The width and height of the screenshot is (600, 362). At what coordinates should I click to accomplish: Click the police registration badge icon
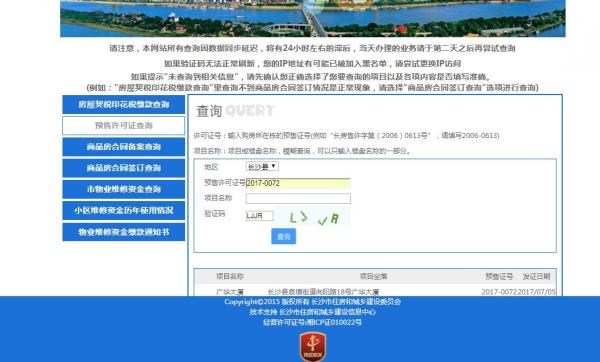tap(313, 346)
